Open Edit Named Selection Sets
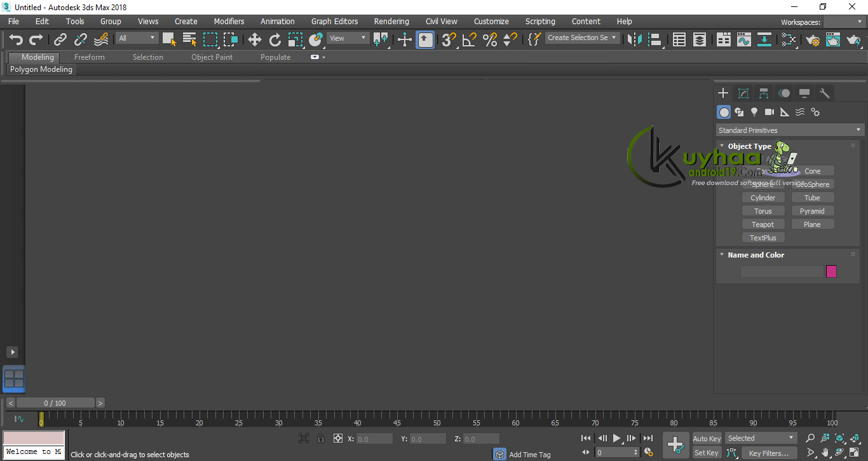This screenshot has width=868, height=461. [534, 40]
